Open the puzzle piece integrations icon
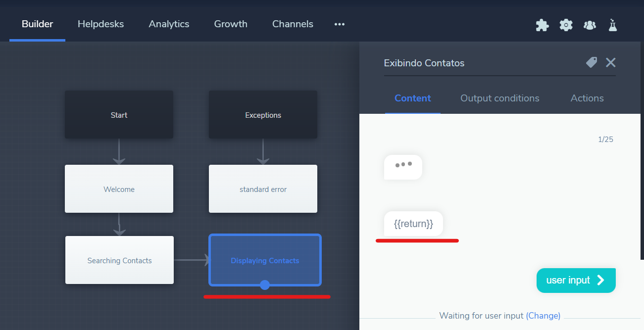This screenshot has height=330, width=644. (x=543, y=25)
